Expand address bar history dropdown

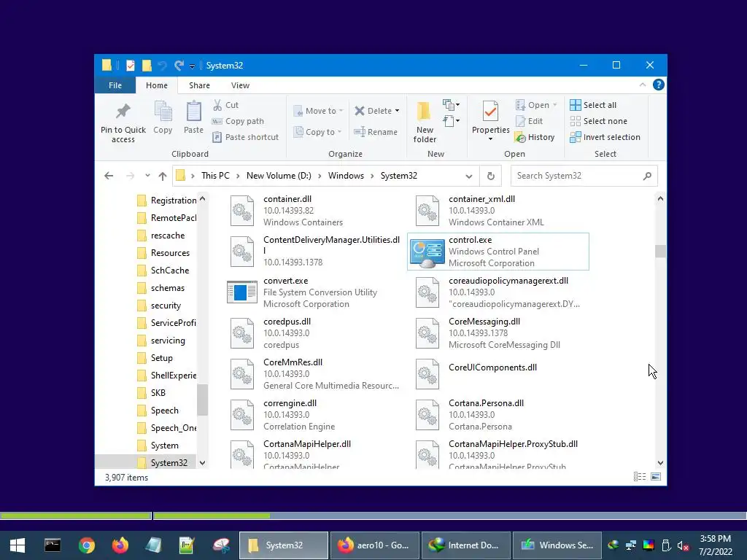tap(469, 176)
